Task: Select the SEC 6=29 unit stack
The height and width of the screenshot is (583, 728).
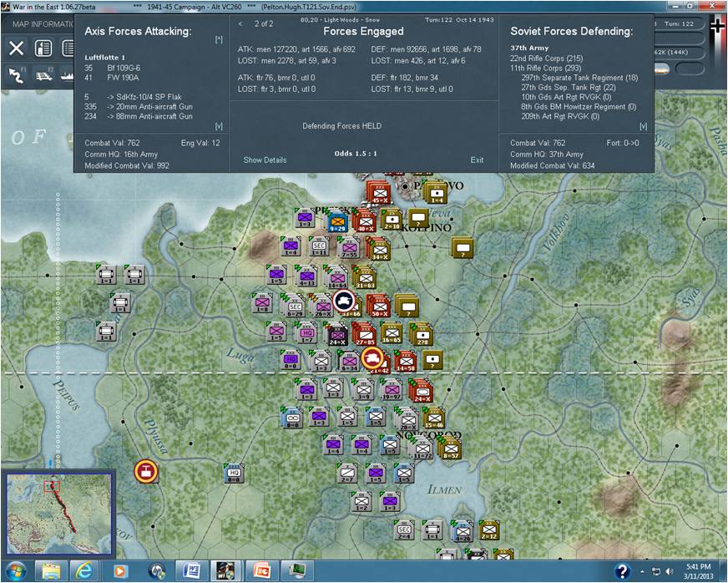Action: tap(295, 306)
